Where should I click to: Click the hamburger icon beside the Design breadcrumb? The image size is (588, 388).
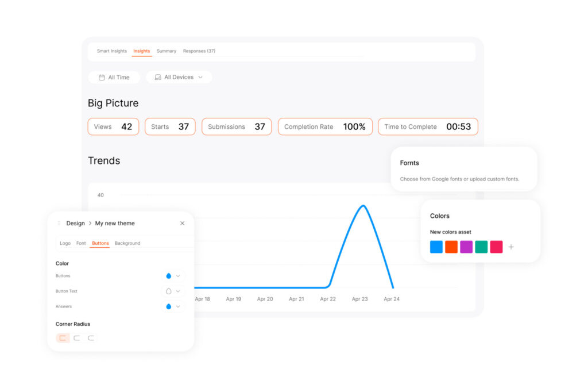[x=58, y=224]
